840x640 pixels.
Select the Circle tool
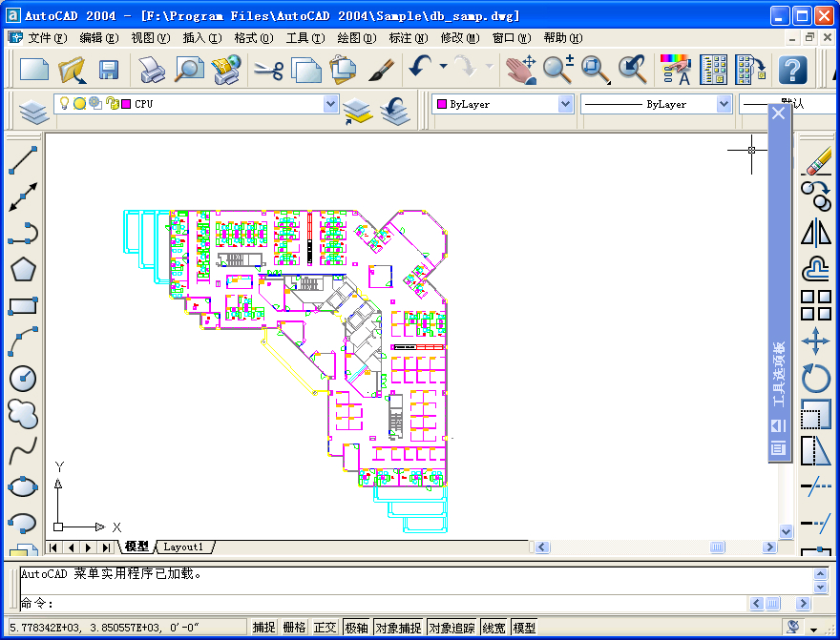click(x=22, y=378)
